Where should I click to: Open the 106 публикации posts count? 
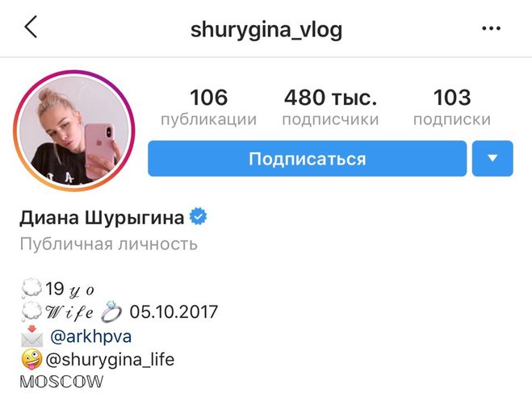(x=208, y=106)
